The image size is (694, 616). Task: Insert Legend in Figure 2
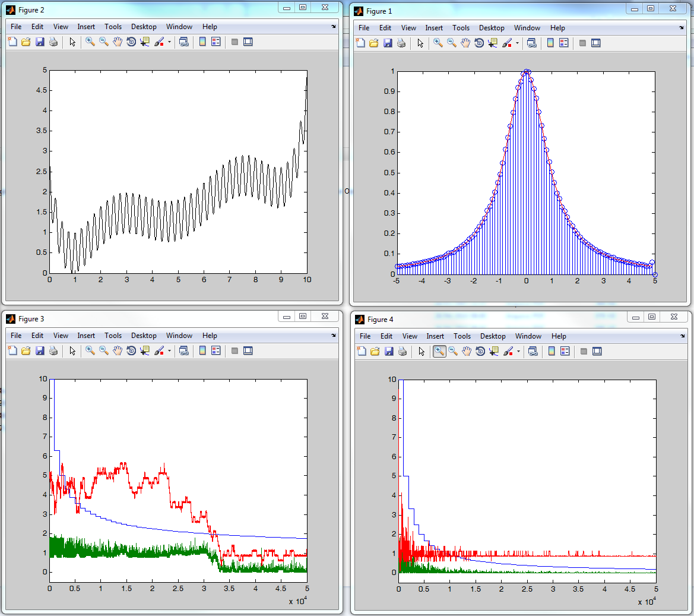(x=216, y=42)
